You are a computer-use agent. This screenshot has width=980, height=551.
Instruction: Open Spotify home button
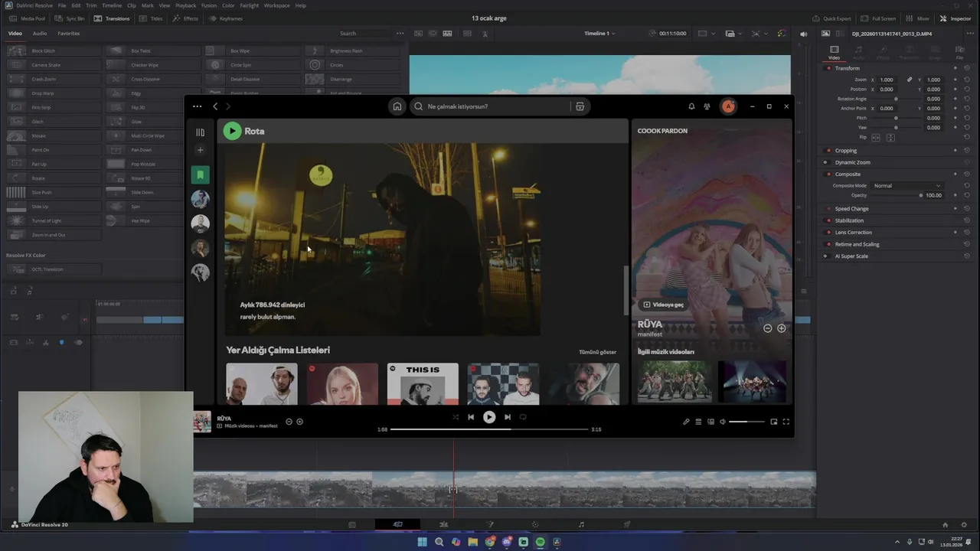click(x=397, y=106)
